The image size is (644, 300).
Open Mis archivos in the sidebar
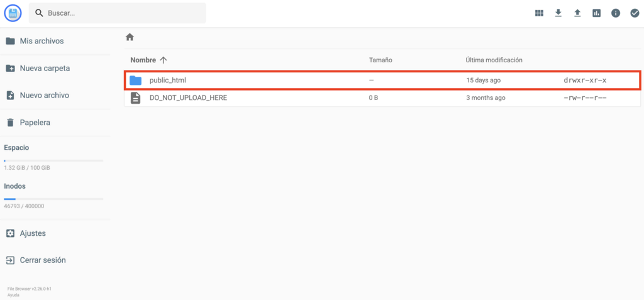(x=42, y=41)
